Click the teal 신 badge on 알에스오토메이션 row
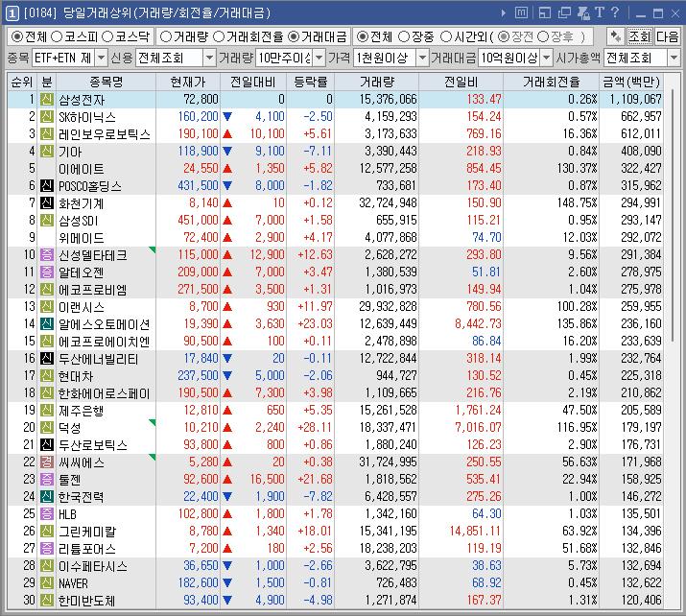 pyautogui.click(x=47, y=323)
